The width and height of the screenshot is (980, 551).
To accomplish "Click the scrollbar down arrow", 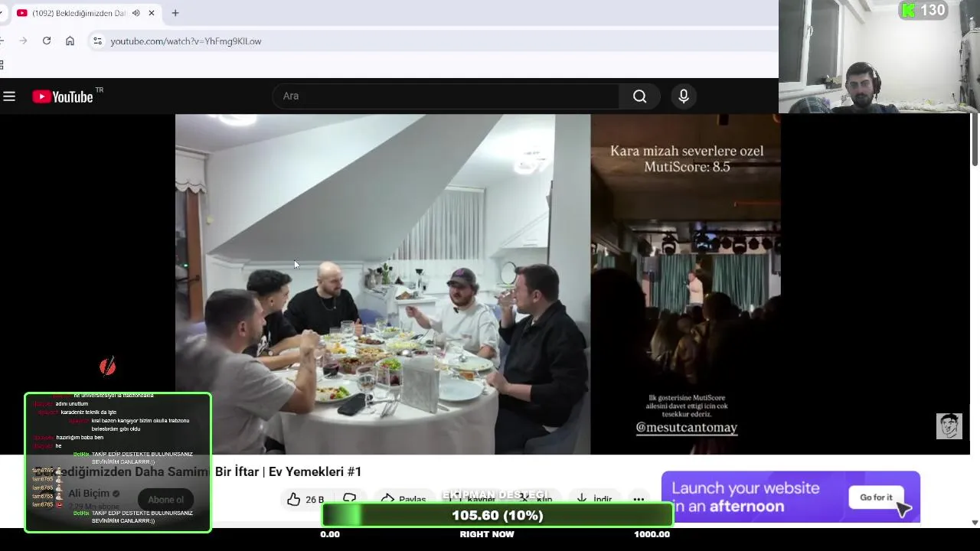I will [975, 523].
